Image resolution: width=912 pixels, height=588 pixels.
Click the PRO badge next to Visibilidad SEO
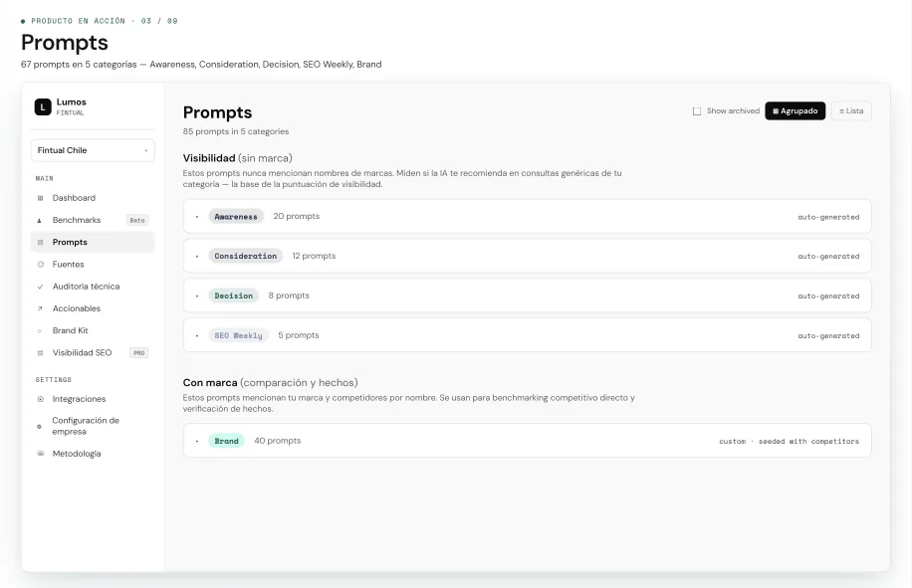(139, 352)
